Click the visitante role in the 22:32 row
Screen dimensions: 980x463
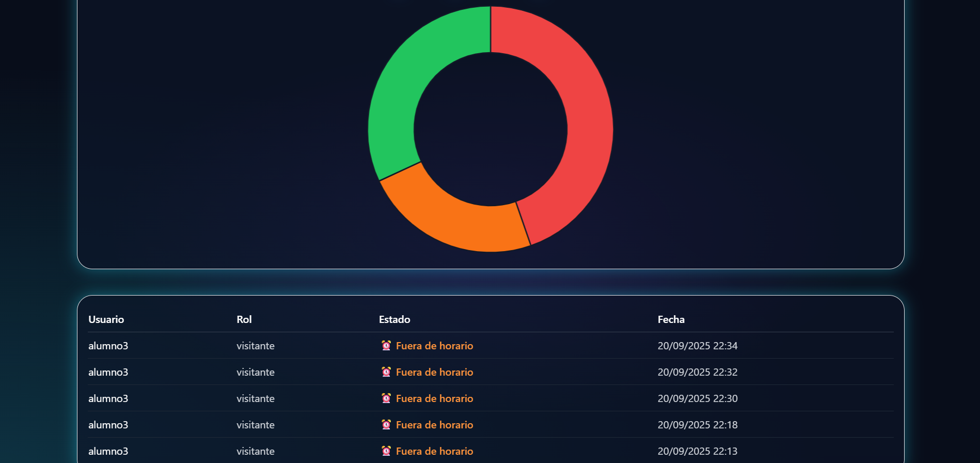tap(256, 372)
